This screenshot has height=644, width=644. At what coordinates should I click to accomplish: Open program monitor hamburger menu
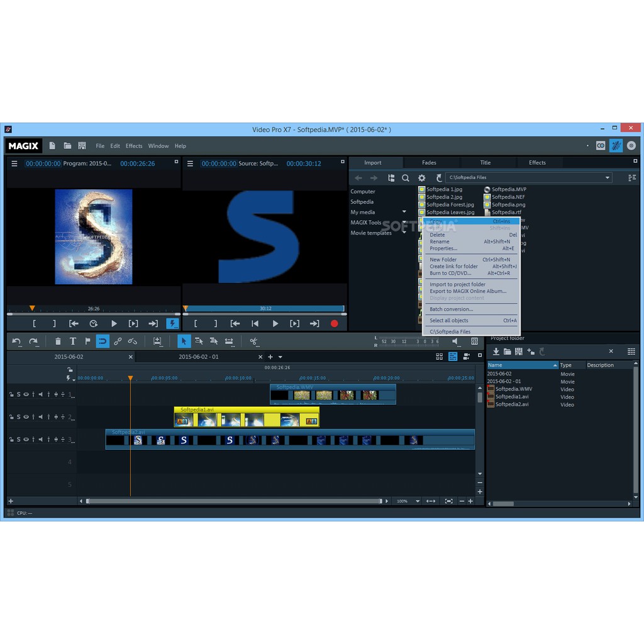pos(14,164)
